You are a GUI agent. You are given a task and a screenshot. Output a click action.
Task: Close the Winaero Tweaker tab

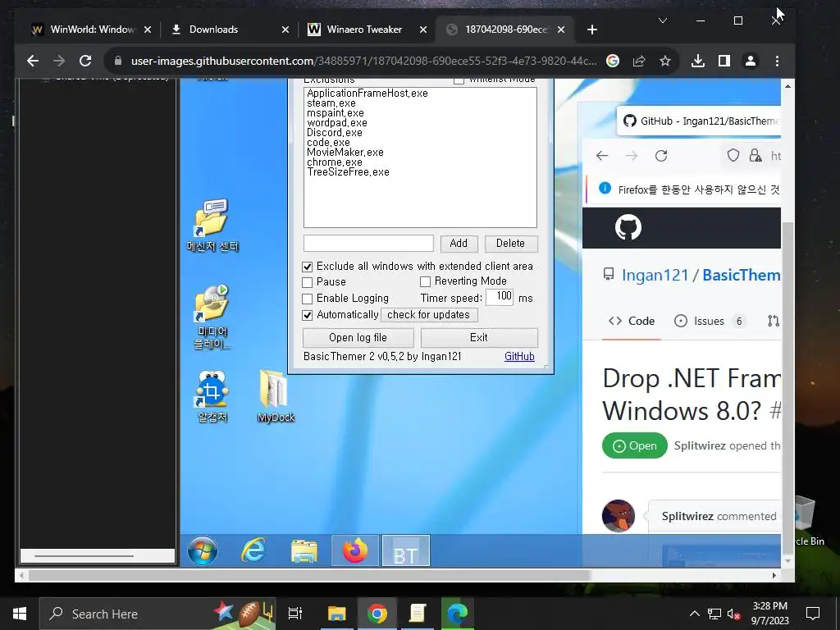[x=423, y=30]
